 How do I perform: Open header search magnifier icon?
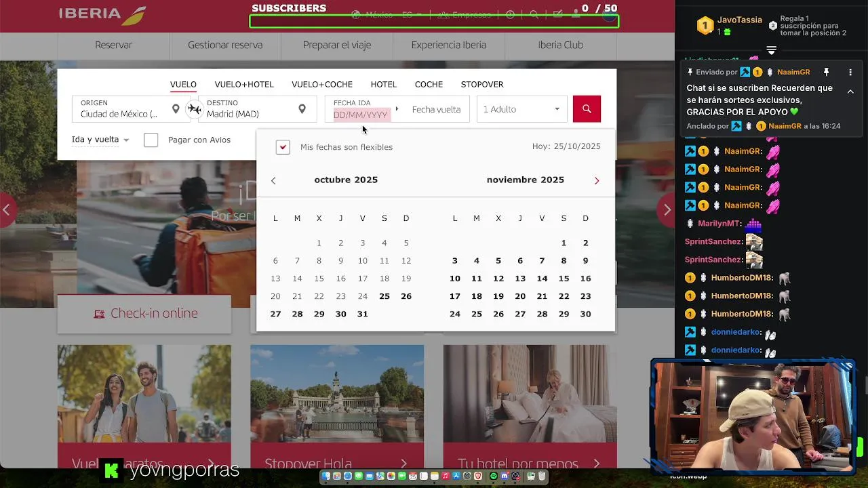click(534, 14)
